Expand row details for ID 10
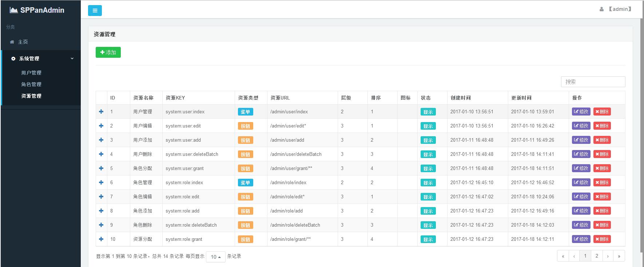The width and height of the screenshot is (644, 267). [x=101, y=239]
